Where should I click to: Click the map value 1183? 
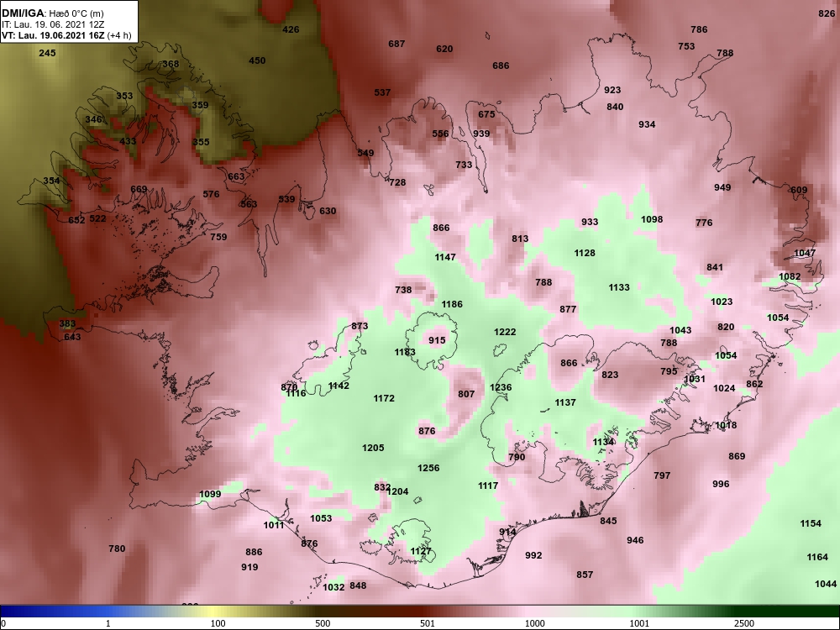[x=405, y=352]
